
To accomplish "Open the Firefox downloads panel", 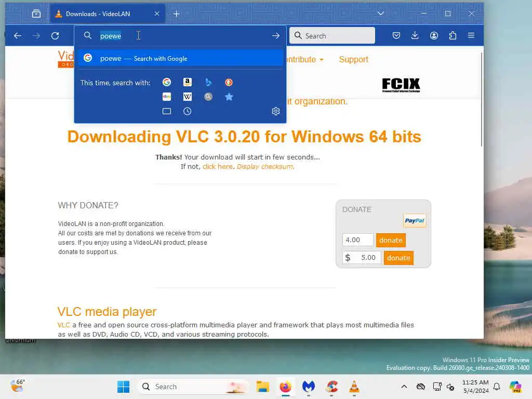I will coord(415,36).
